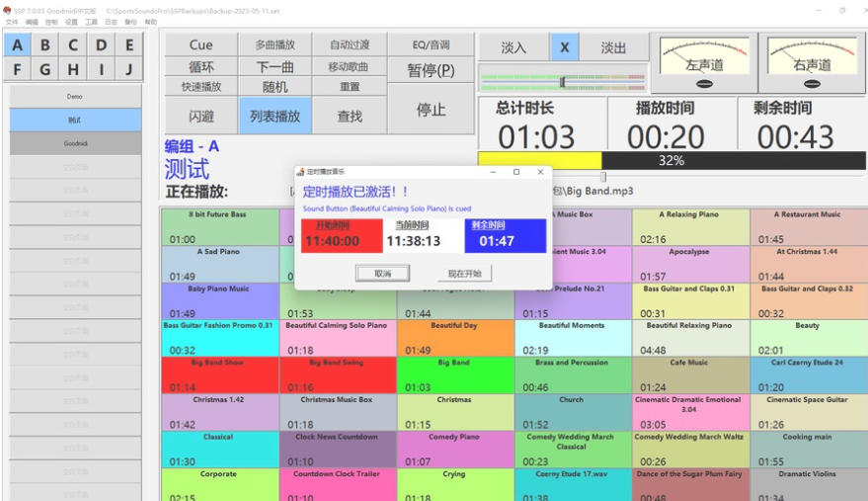Toggle the blue X crossfade button

(565, 47)
